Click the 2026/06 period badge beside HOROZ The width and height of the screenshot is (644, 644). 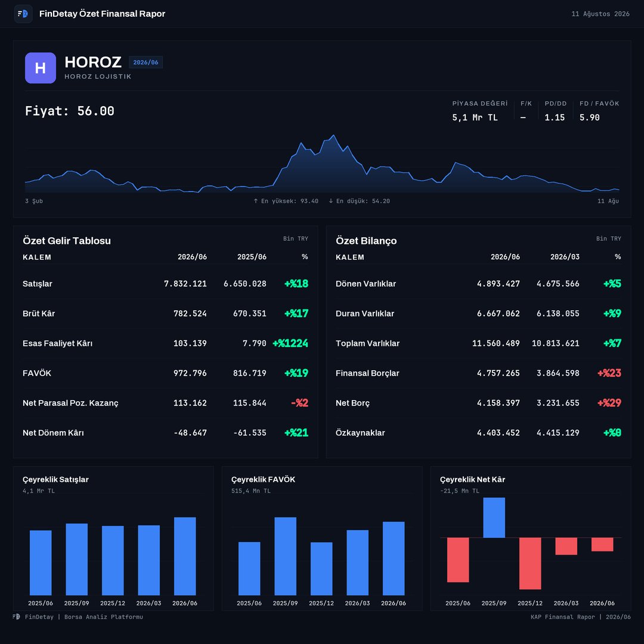(146, 63)
